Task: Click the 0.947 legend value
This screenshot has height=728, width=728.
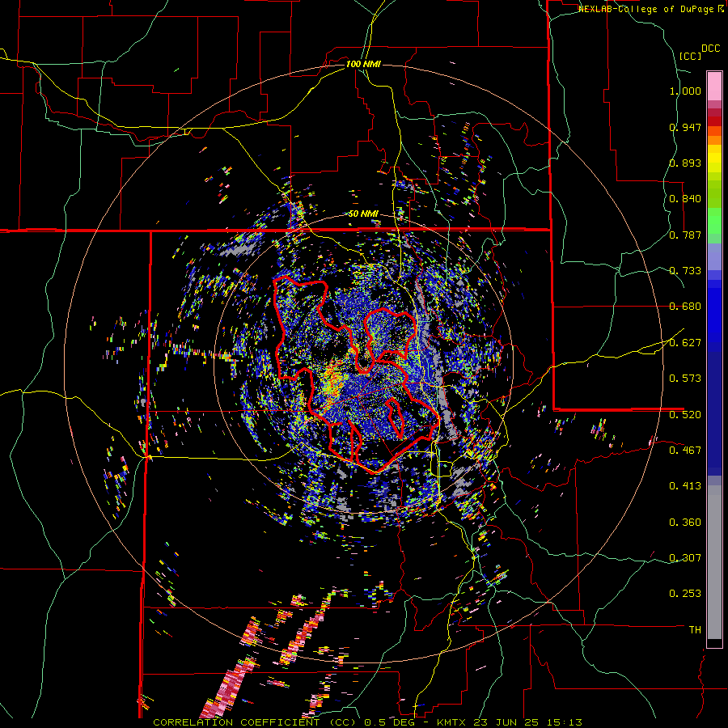Action: click(x=685, y=127)
